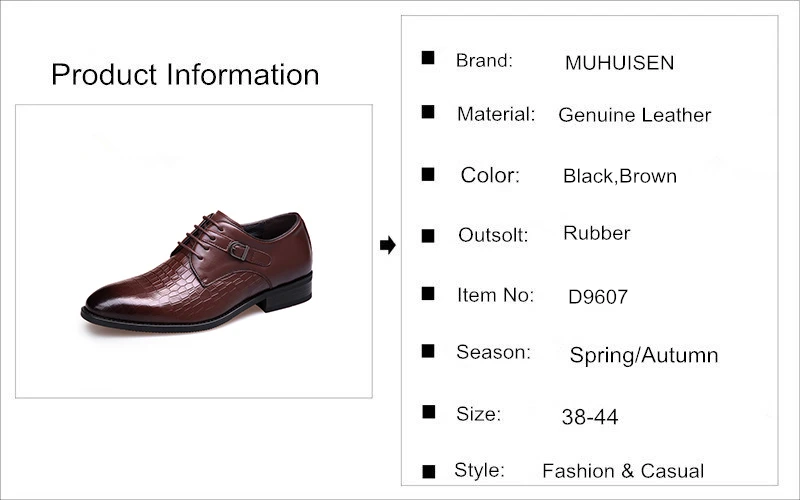Screen dimensions: 800x500
Task: Click the Product Information heading
Action: click(x=185, y=74)
